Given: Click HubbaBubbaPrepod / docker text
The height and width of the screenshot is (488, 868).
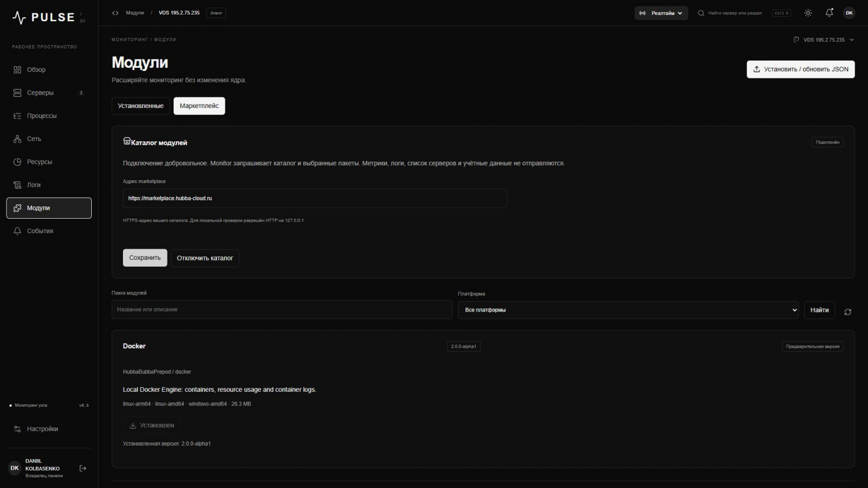Looking at the screenshot, I should [x=157, y=372].
